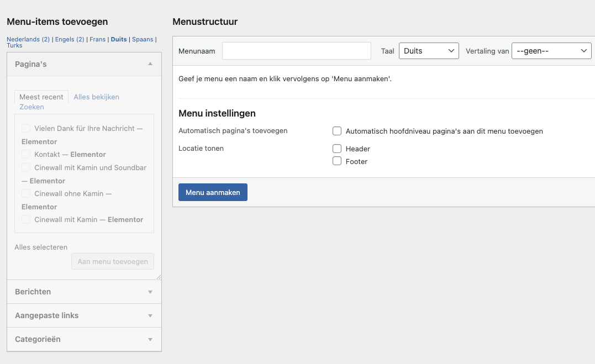This screenshot has height=364, width=595.
Task: Filter by Spaans language link
Action: pyautogui.click(x=143, y=40)
